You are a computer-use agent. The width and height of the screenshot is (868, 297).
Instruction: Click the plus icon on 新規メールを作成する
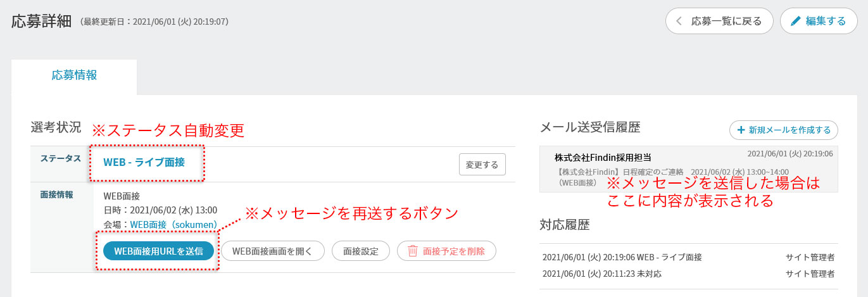[x=741, y=130]
